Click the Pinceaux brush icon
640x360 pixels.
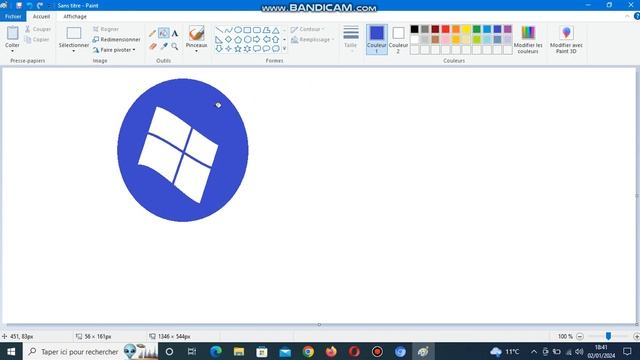[196, 33]
